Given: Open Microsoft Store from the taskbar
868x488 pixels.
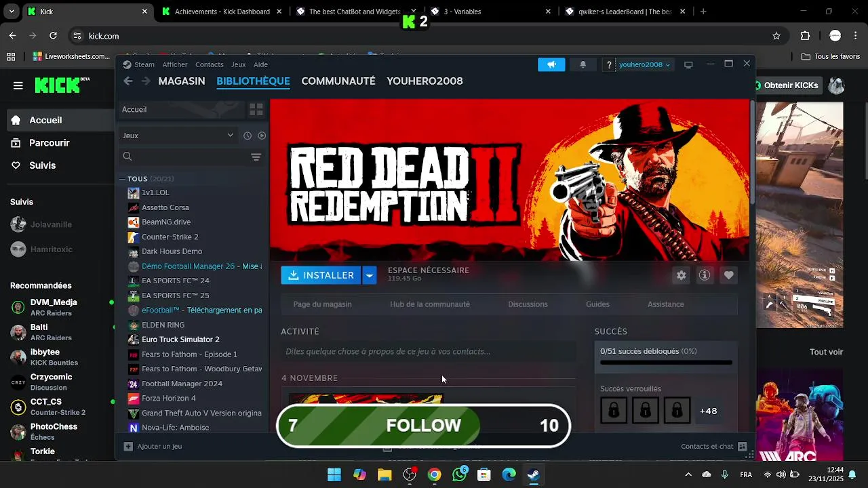Looking at the screenshot, I should click(x=484, y=474).
